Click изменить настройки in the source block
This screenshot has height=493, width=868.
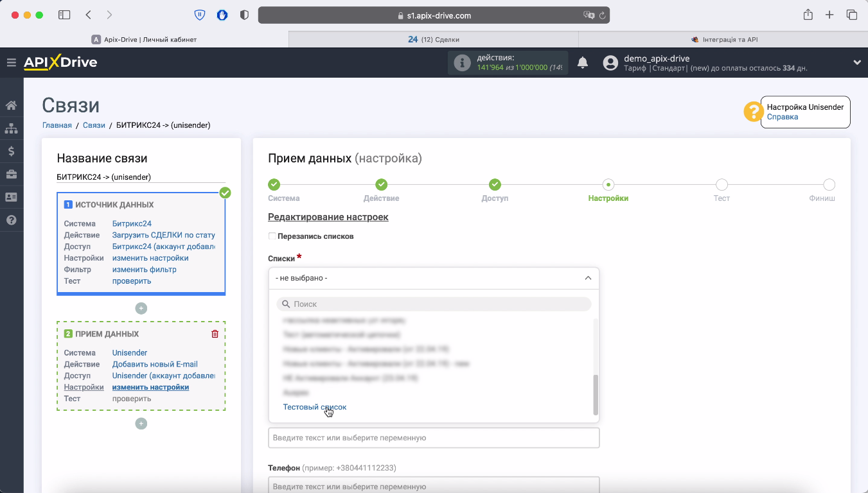(x=150, y=258)
